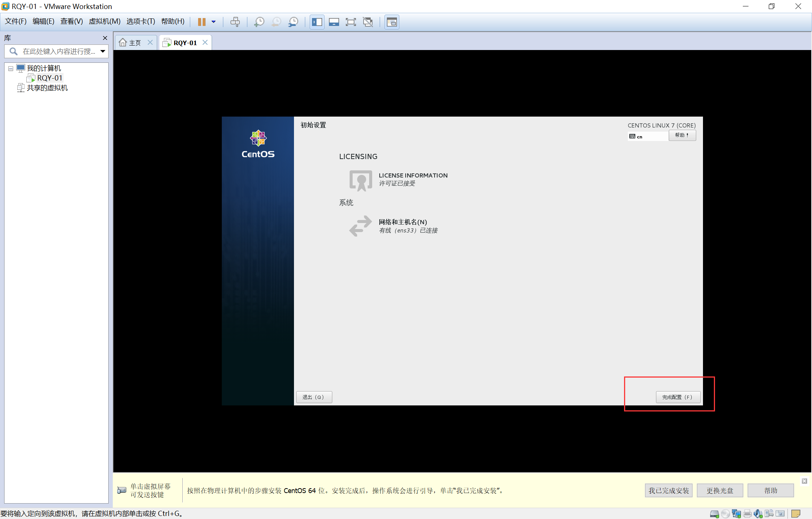Toggle the thumbnail bar view icon
This screenshot has height=519, width=812.
click(x=333, y=22)
